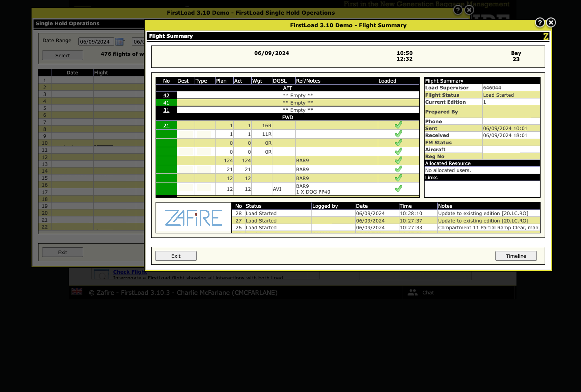The image size is (581, 392).
Task: Open the calendar picker beside the date field
Action: coord(119,41)
